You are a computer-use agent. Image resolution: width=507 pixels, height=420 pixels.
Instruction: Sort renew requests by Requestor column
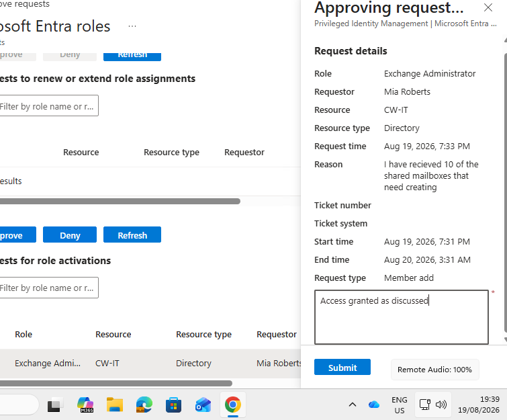(x=244, y=153)
